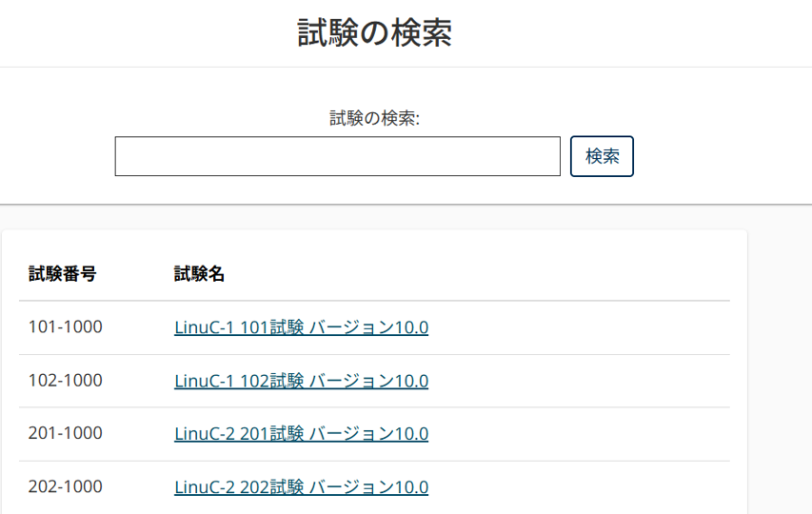
Task: Select exam number 101-1000 cell
Action: click(66, 326)
